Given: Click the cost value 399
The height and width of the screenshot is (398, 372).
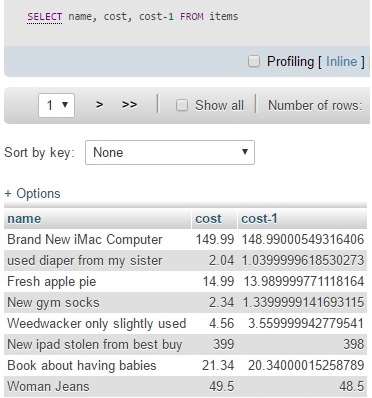Looking at the screenshot, I should pyautogui.click(x=223, y=344).
